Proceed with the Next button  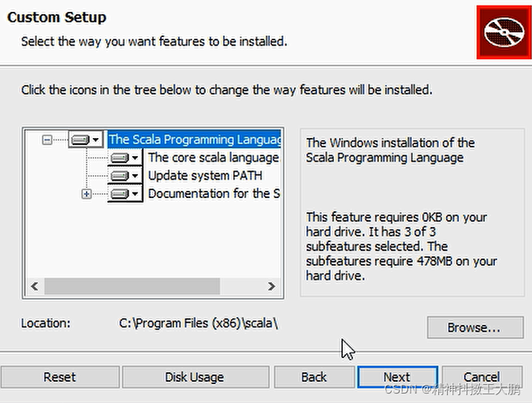point(397,377)
